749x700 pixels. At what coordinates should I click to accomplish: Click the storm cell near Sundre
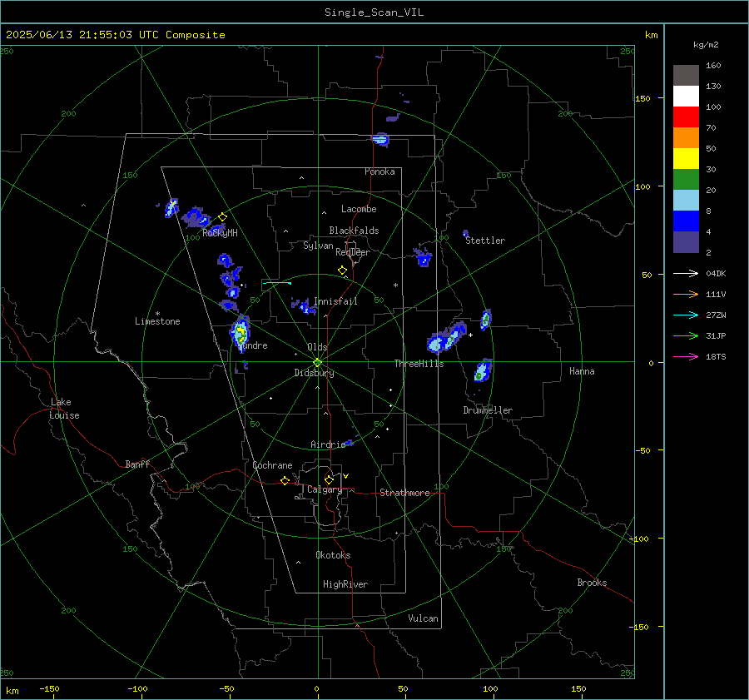point(241,333)
